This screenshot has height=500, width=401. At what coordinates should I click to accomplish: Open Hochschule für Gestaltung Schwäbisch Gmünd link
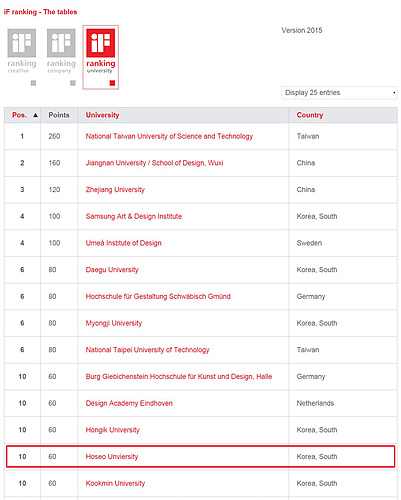tap(158, 296)
